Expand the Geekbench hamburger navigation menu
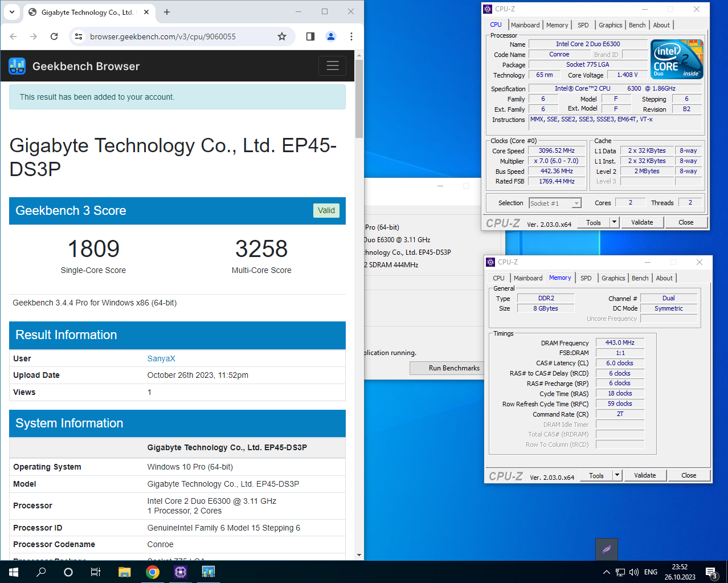This screenshot has width=728, height=583. tap(333, 66)
